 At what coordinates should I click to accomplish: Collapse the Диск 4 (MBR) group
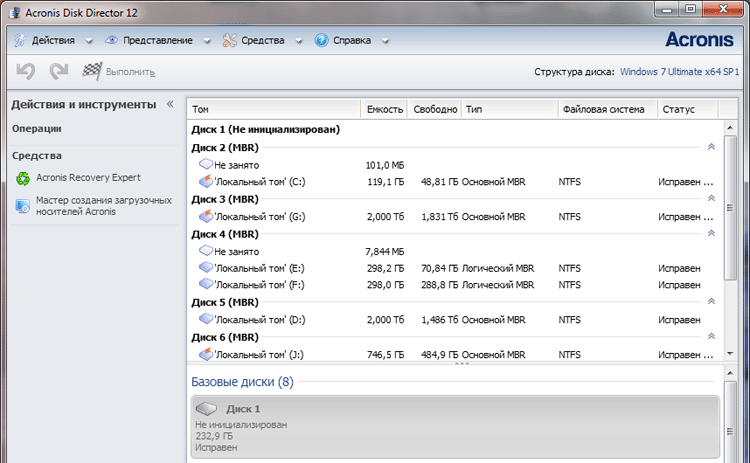coord(711,233)
